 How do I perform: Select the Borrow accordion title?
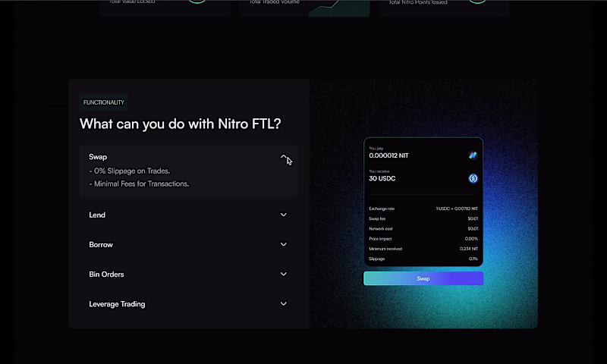point(101,245)
